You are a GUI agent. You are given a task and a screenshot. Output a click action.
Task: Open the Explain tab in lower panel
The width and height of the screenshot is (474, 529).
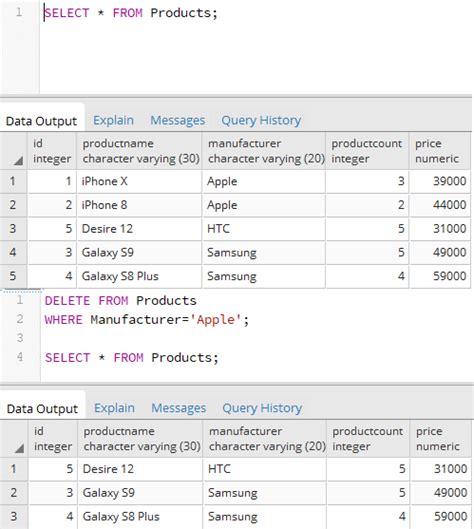point(114,408)
